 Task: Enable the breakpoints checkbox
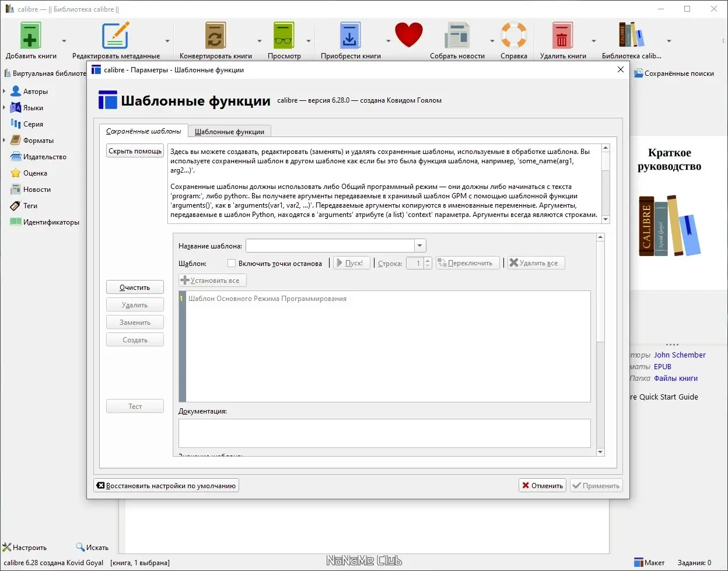(x=232, y=264)
